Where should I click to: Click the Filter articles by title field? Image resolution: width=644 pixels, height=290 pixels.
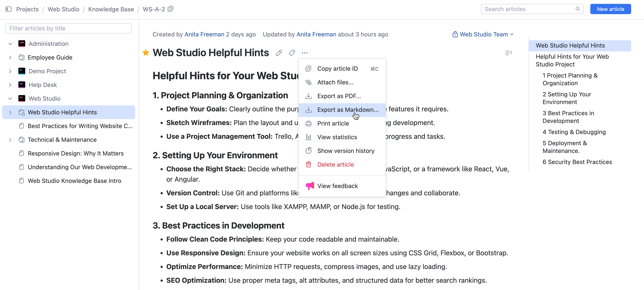pos(68,28)
